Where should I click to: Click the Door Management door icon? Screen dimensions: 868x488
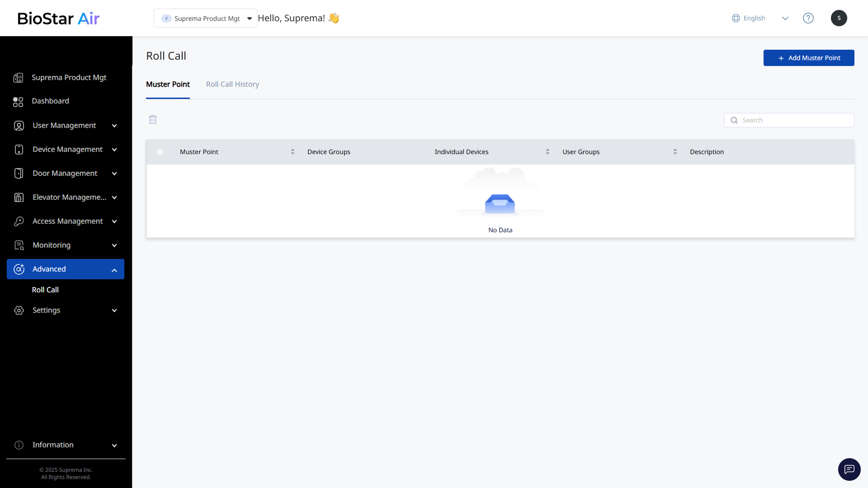pyautogui.click(x=19, y=174)
